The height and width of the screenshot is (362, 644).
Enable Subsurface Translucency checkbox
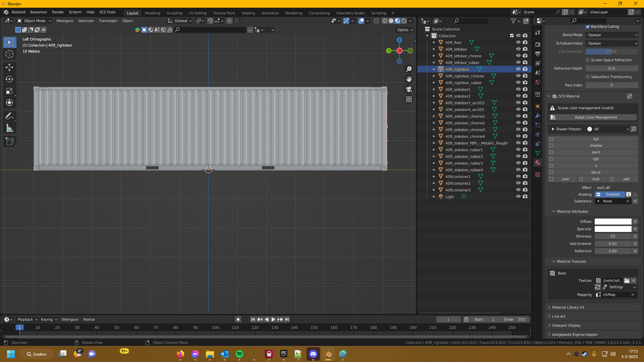tap(588, 77)
